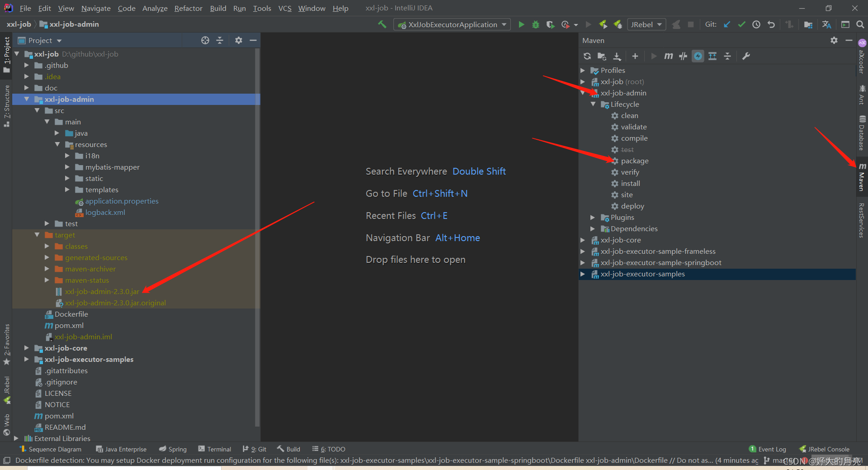Image resolution: width=868 pixels, height=470 pixels.
Task: Select the package lifecycle goal
Action: click(x=634, y=161)
